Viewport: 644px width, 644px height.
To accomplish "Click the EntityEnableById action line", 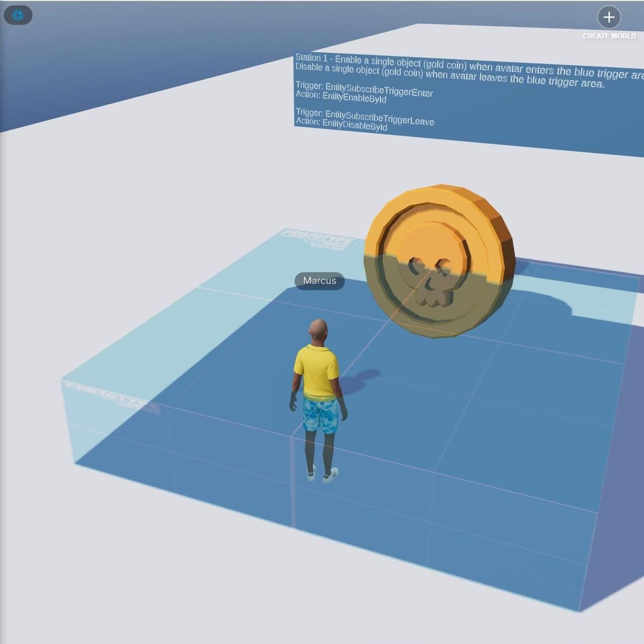I will (x=341, y=97).
